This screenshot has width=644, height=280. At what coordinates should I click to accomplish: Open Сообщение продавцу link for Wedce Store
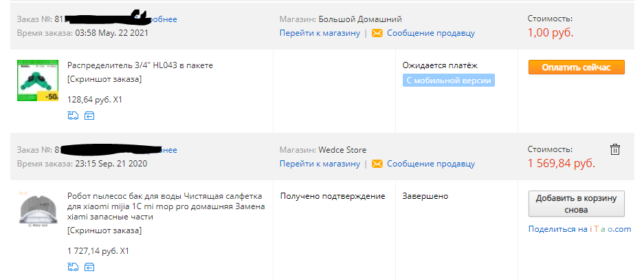(x=431, y=164)
